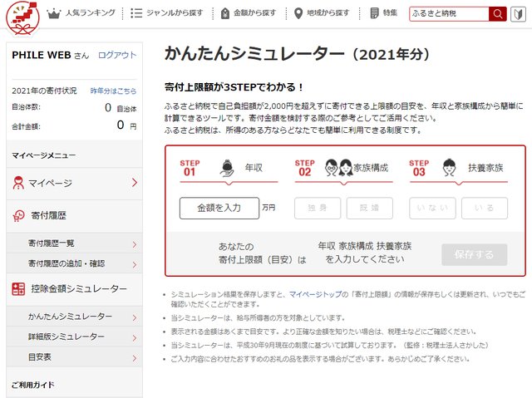Click the site logo with Japan map
Screen dimensions: 532x398
click(22, 18)
